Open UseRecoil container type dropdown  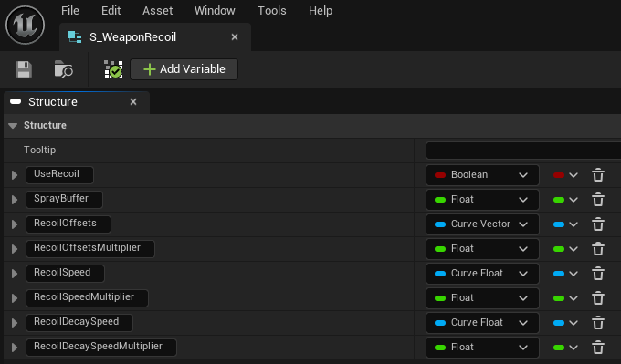pyautogui.click(x=565, y=175)
